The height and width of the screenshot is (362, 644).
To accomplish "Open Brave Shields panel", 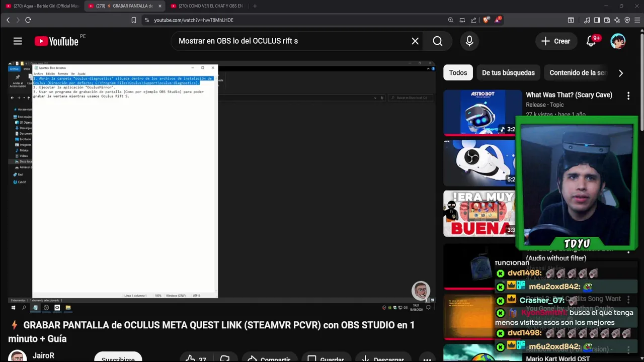I will tap(486, 20).
